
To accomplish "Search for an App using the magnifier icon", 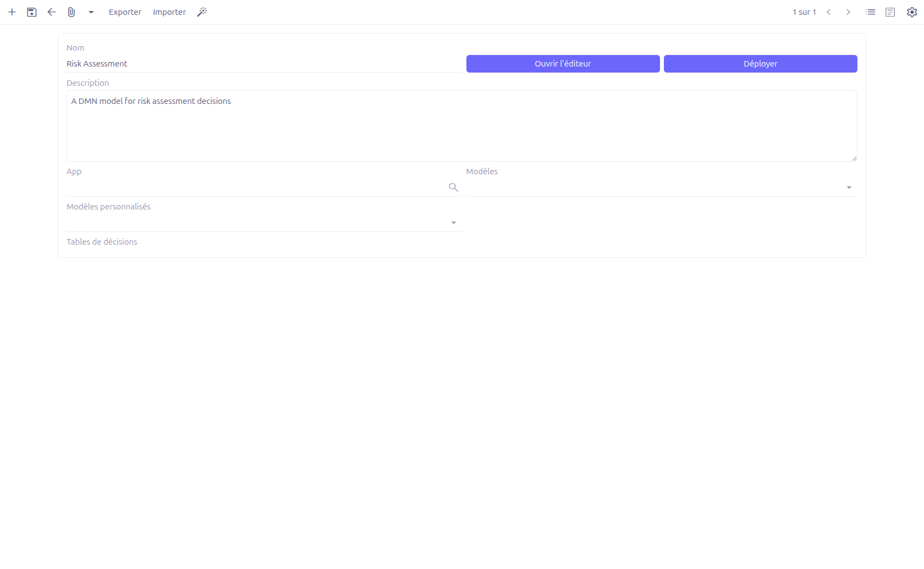I will tap(453, 187).
